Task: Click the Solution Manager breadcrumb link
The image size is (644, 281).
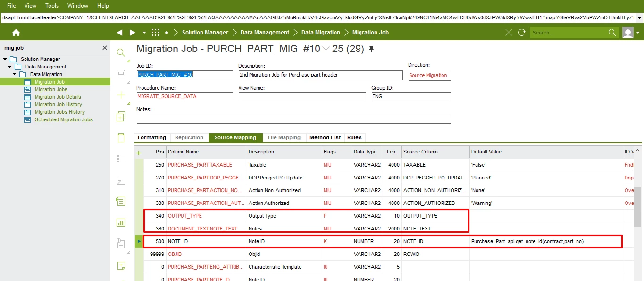Action: coord(205,33)
